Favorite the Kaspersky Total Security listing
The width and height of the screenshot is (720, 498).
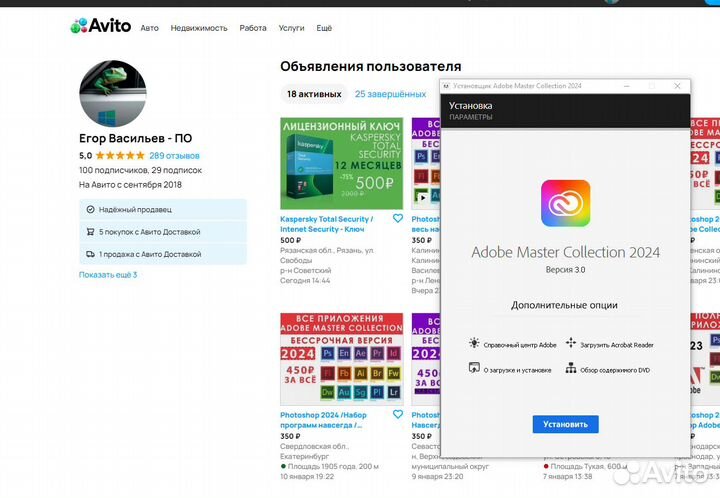click(x=397, y=218)
